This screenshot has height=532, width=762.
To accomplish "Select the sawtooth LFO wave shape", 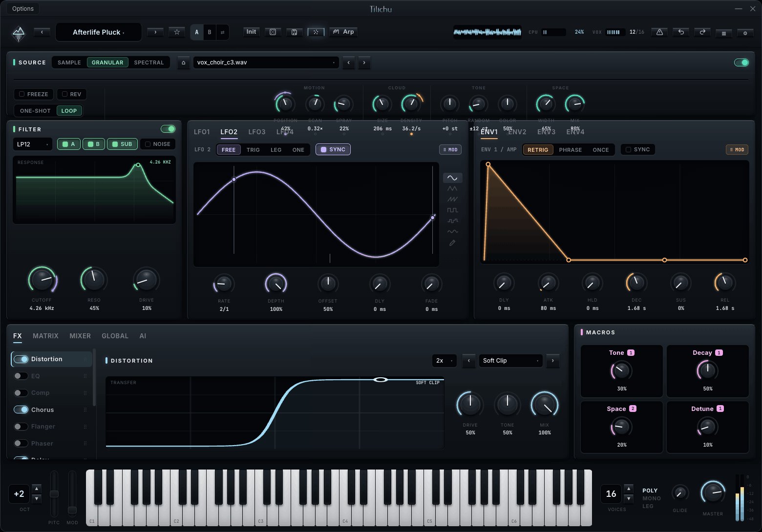I will pyautogui.click(x=452, y=200).
